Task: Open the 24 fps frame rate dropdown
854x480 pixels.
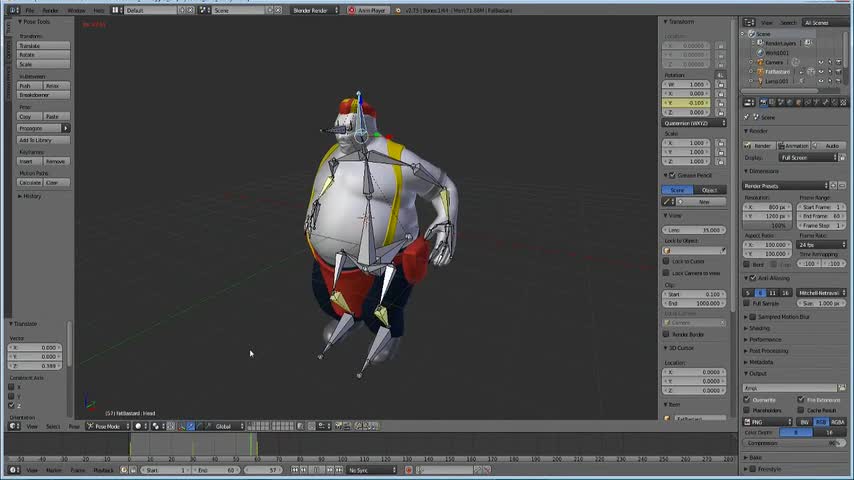Action: pos(821,245)
